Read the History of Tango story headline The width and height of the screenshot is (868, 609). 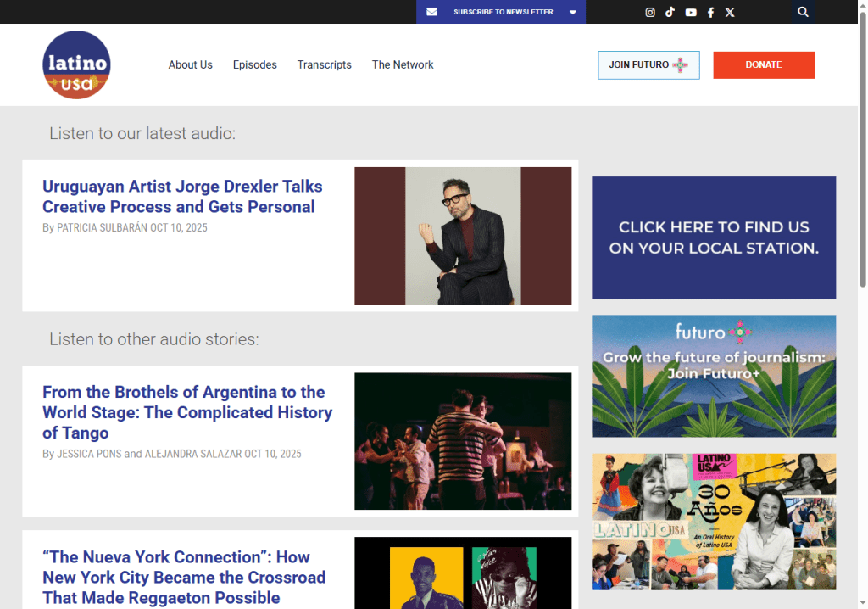point(187,412)
